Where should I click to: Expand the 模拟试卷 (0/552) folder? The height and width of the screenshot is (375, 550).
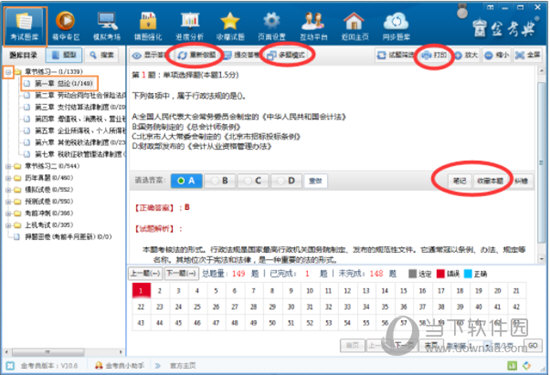point(8,190)
